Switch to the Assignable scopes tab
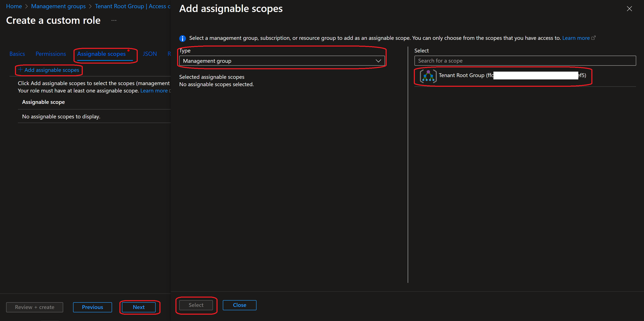 tap(101, 53)
